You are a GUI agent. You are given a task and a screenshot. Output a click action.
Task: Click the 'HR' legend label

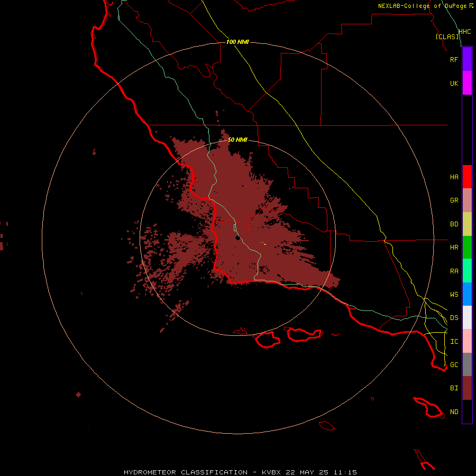click(454, 248)
